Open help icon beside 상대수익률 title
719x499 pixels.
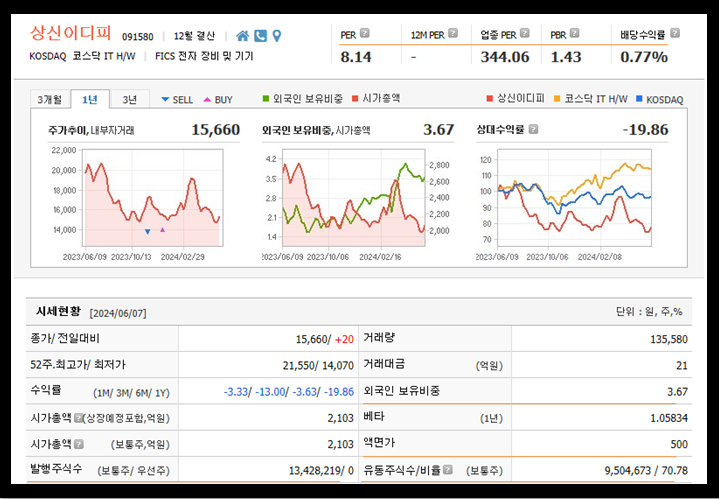point(533,129)
